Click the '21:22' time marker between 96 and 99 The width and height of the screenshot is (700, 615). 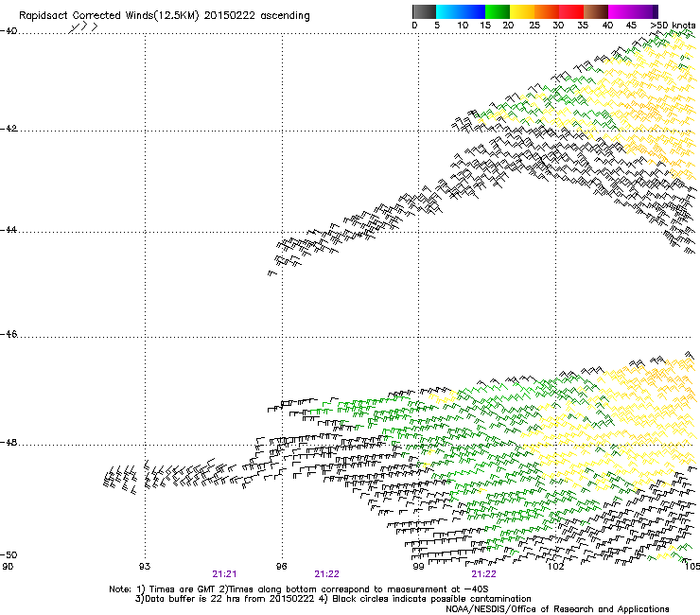(x=326, y=574)
